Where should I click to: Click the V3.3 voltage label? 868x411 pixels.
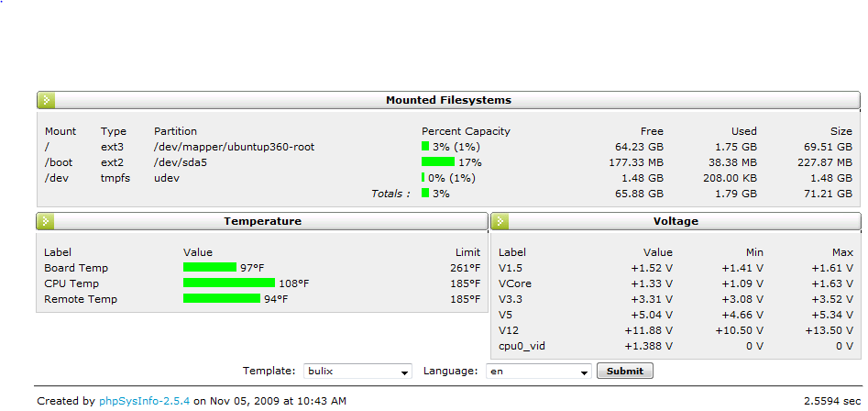tap(511, 299)
